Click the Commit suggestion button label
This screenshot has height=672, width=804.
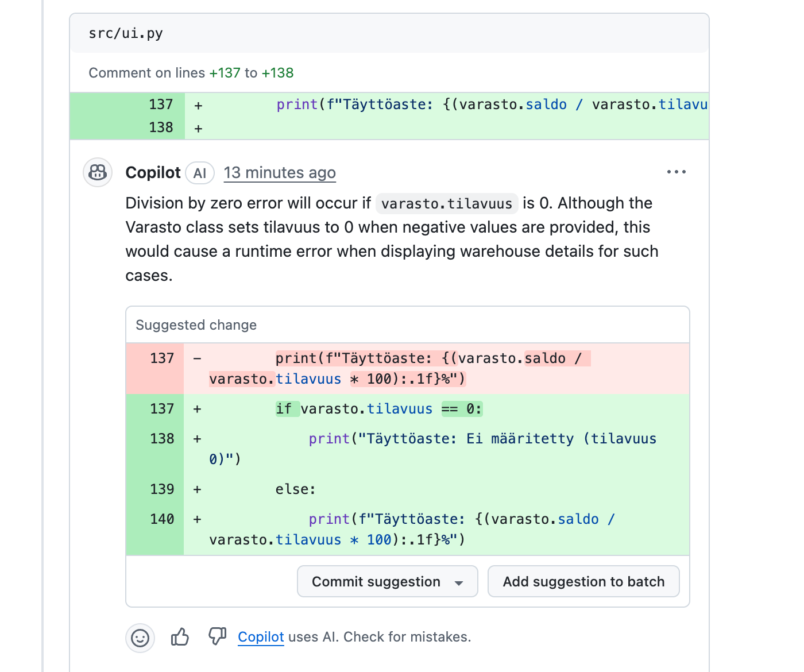point(376,582)
